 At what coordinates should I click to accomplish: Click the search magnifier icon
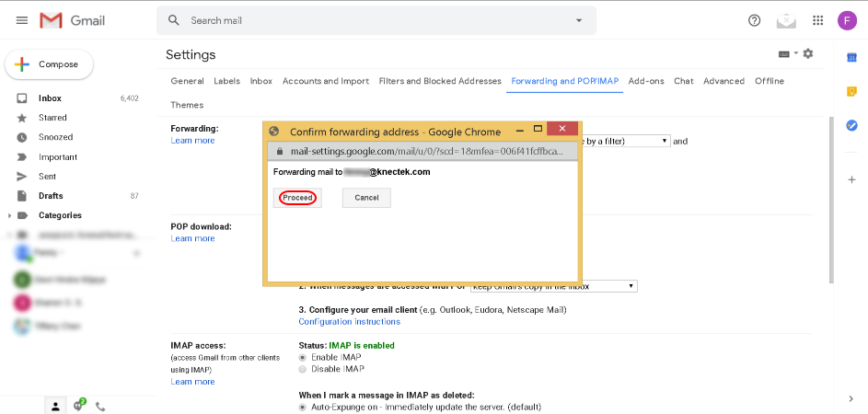[174, 20]
